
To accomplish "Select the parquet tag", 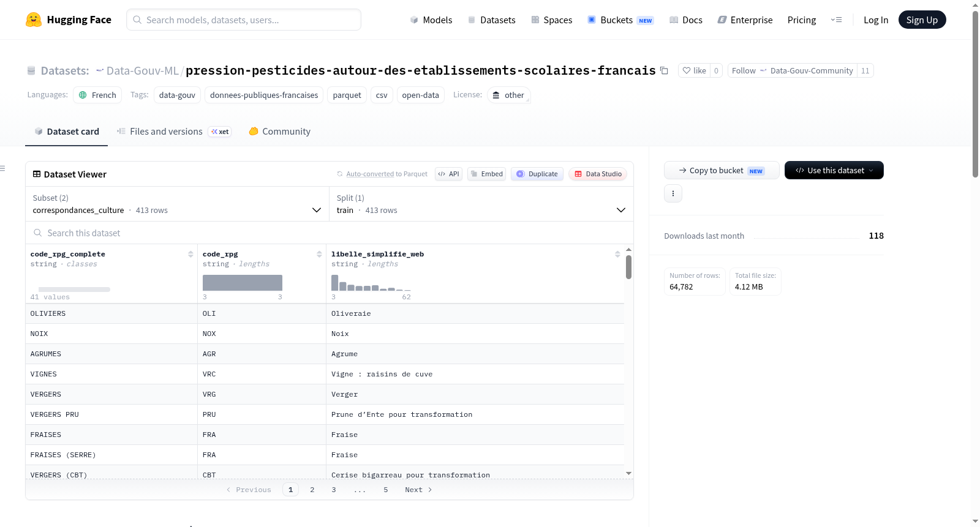I will click(x=347, y=95).
